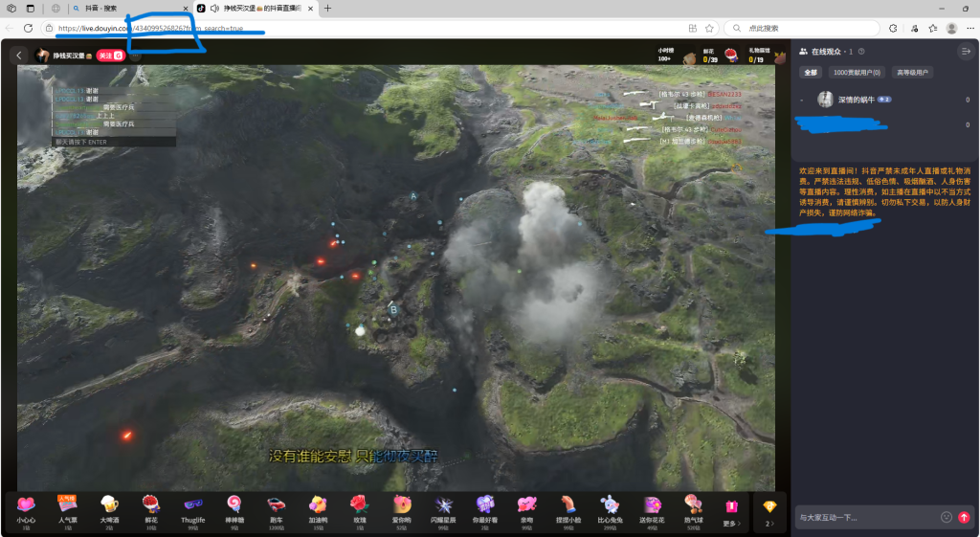This screenshot has height=537, width=980.
Task: Send the Thuglife sunglasses gift
Action: click(192, 511)
